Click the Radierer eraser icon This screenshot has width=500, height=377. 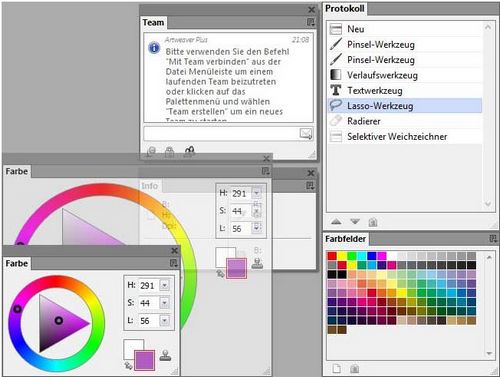pyautogui.click(x=336, y=121)
